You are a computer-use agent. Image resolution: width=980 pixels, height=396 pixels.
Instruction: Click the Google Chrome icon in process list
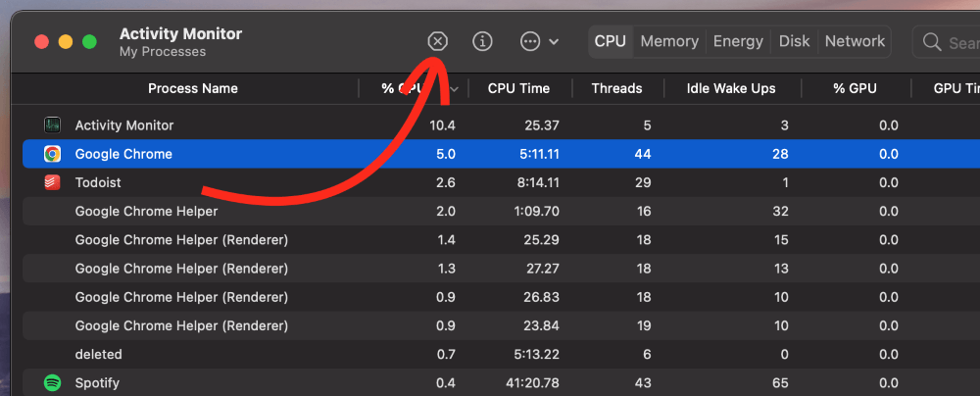pyautogui.click(x=53, y=154)
